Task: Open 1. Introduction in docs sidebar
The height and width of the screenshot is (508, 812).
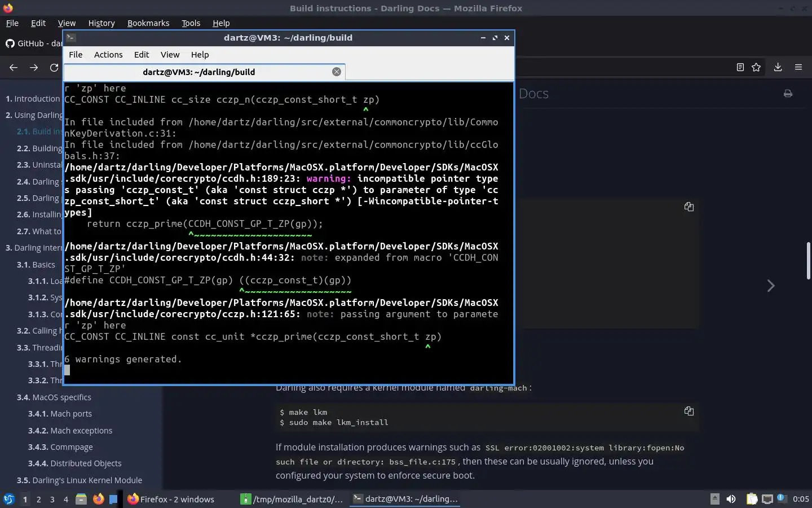Action: coord(33,99)
